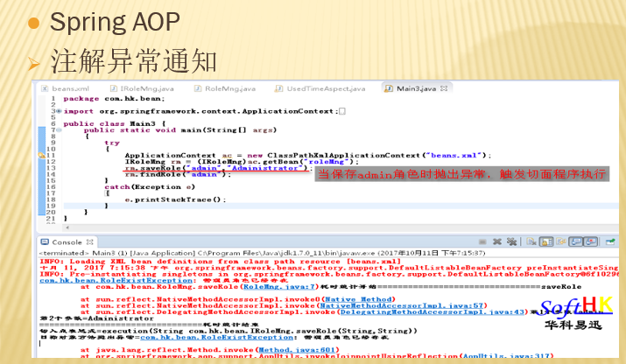Click the ac.getBean("roleMng") line
This screenshot has width=626, height=364.
click(242, 162)
